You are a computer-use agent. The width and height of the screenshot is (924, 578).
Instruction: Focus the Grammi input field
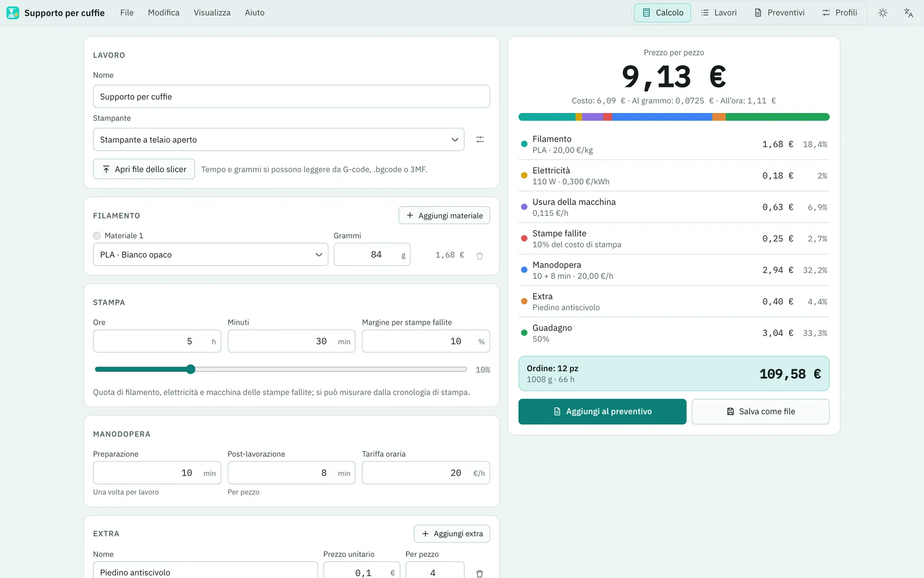(372, 254)
